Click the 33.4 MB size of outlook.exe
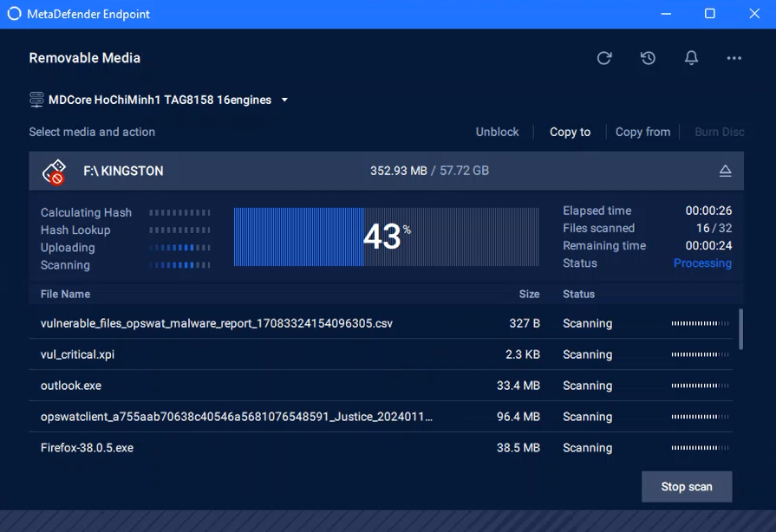The image size is (776, 532). pos(518,386)
